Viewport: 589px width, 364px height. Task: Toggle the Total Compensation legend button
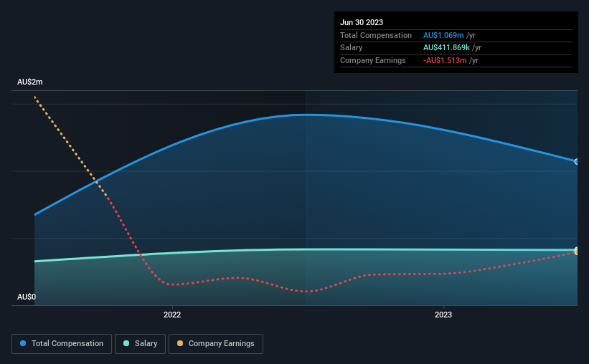(x=62, y=344)
